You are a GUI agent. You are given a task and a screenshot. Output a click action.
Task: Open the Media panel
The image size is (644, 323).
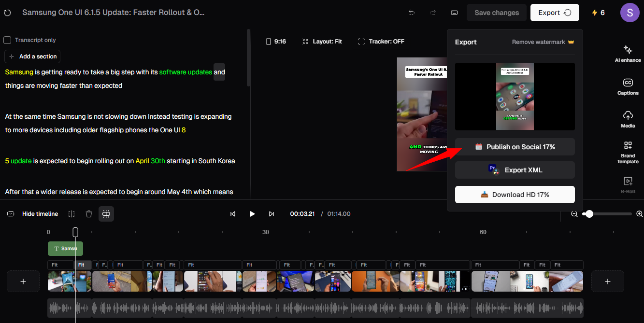pyautogui.click(x=628, y=119)
